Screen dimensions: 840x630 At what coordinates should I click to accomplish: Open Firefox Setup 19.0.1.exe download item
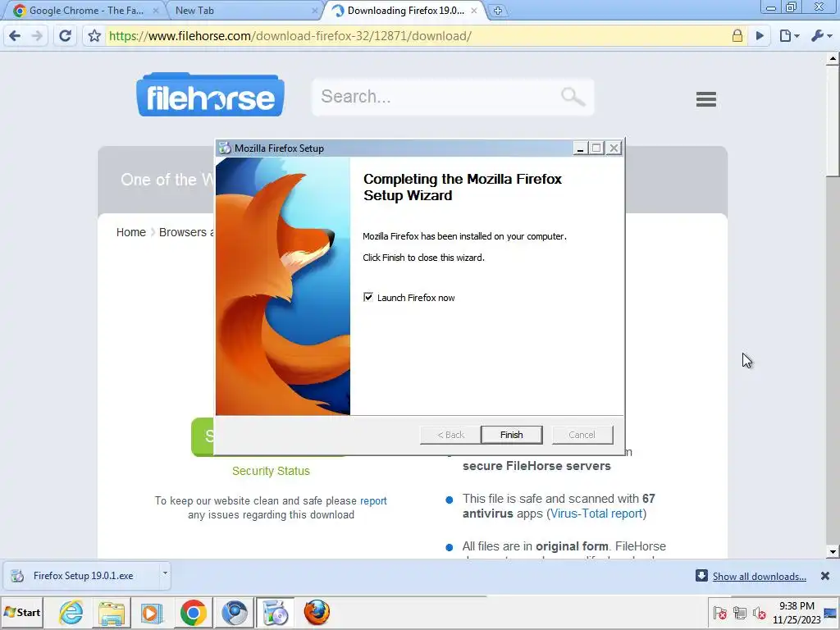point(83,576)
